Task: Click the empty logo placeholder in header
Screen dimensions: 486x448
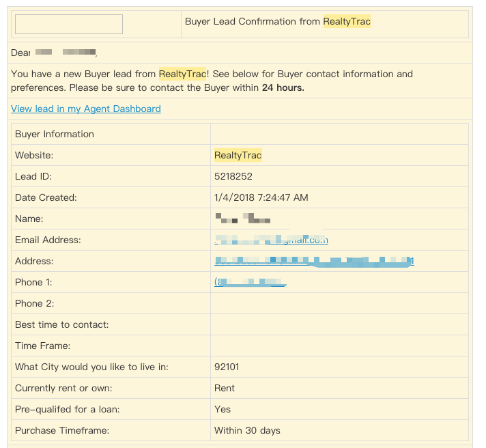Action: click(69, 24)
